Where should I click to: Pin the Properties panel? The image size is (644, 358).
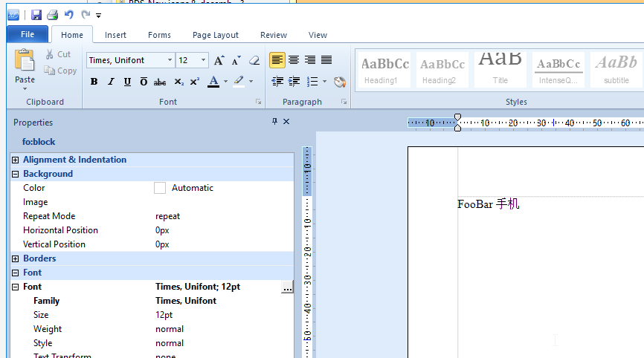[x=274, y=122]
